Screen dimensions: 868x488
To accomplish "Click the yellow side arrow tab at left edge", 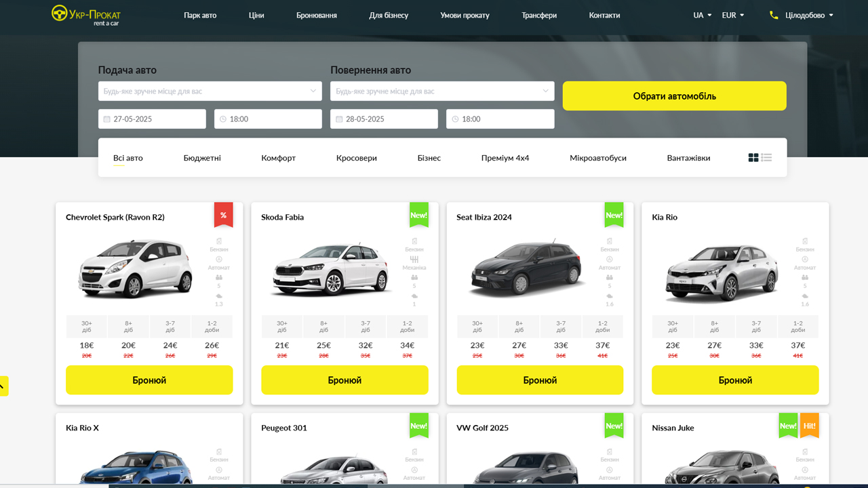I will coord(3,386).
